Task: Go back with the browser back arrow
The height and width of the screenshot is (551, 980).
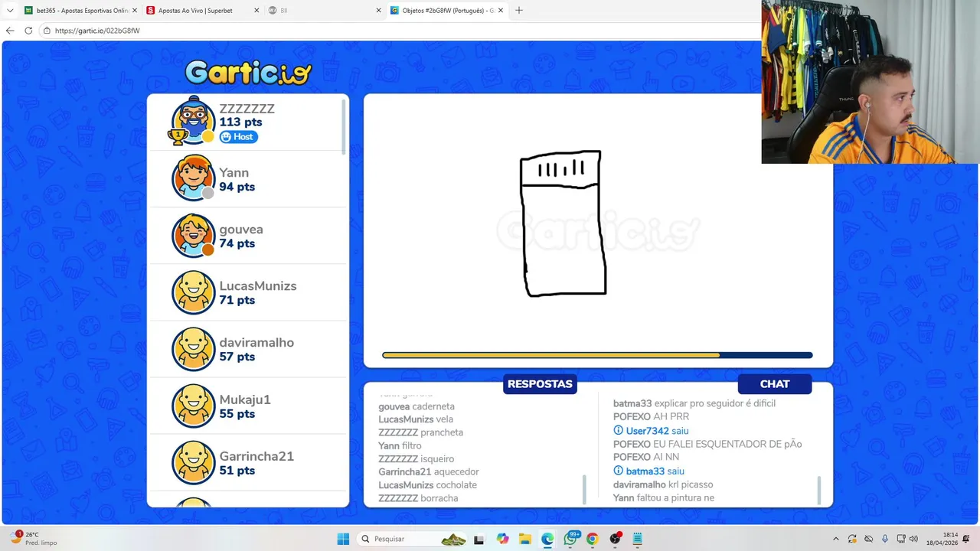Action: [10, 31]
